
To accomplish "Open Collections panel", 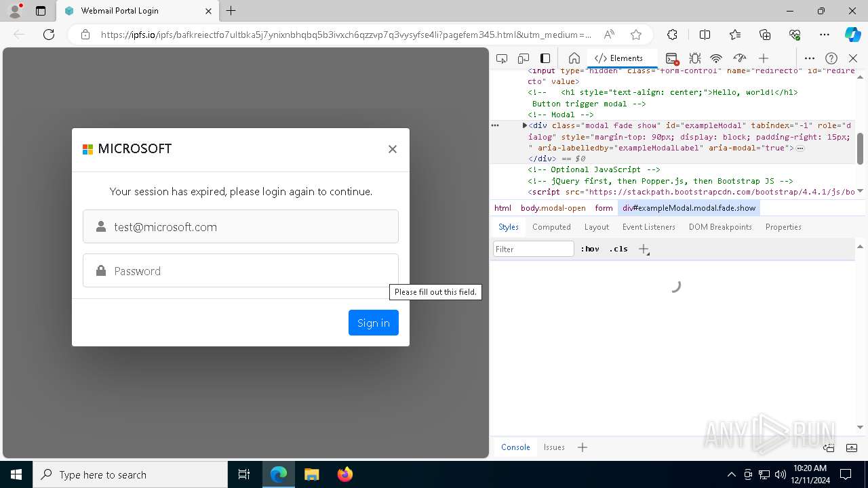I will click(765, 35).
